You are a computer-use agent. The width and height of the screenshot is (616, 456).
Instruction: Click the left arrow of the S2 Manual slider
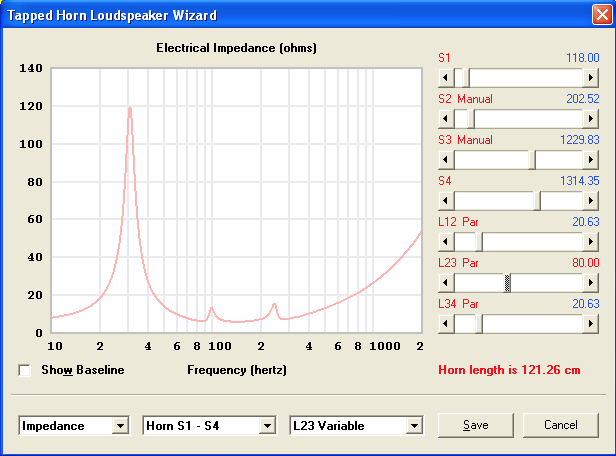(x=446, y=119)
